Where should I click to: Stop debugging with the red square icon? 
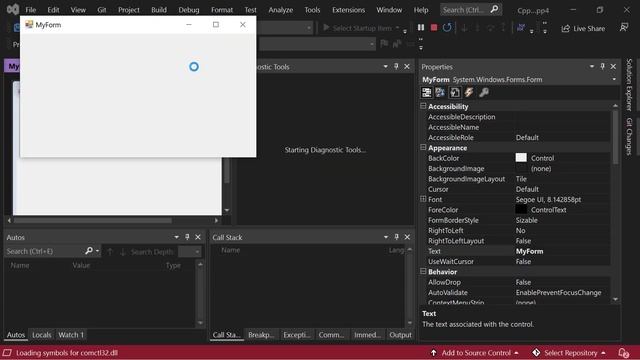(x=434, y=27)
